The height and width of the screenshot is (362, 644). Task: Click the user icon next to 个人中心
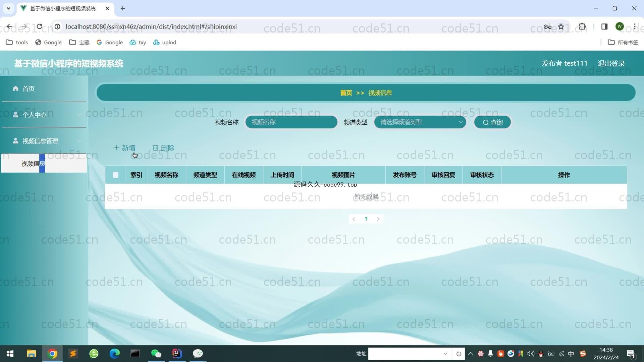[15, 115]
